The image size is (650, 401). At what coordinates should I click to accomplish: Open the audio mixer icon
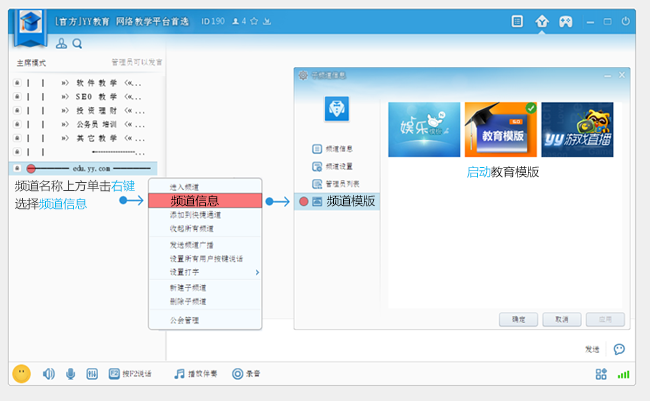(x=92, y=374)
